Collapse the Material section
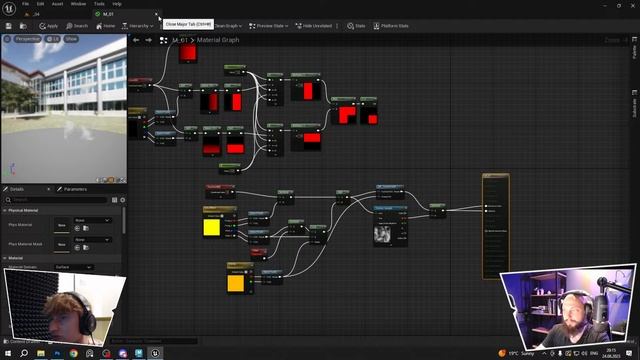Image resolution: width=640 pixels, height=360 pixels. click(x=5, y=258)
